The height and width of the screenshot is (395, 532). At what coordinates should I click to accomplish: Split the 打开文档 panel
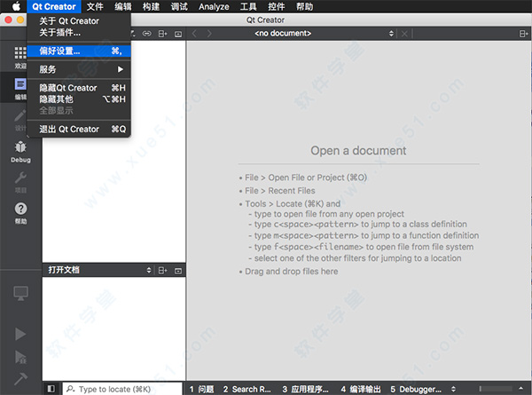coord(163,271)
